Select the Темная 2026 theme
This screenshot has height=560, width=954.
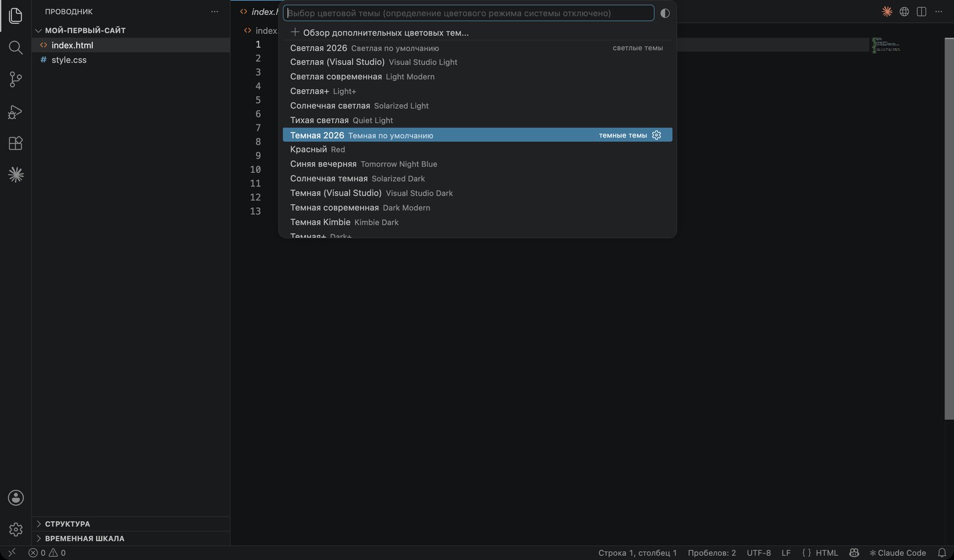477,135
